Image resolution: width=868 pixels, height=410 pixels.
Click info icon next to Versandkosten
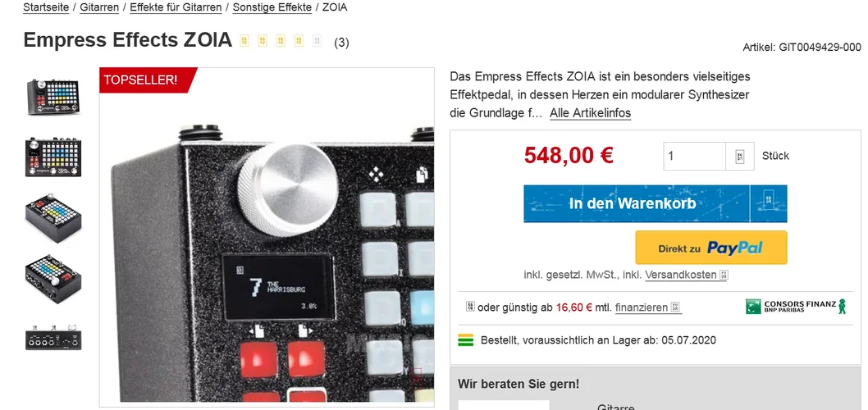[x=724, y=275]
